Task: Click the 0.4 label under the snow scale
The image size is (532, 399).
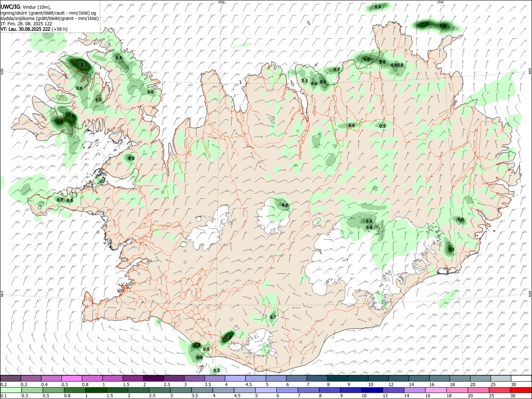Action: pyautogui.click(x=44, y=384)
